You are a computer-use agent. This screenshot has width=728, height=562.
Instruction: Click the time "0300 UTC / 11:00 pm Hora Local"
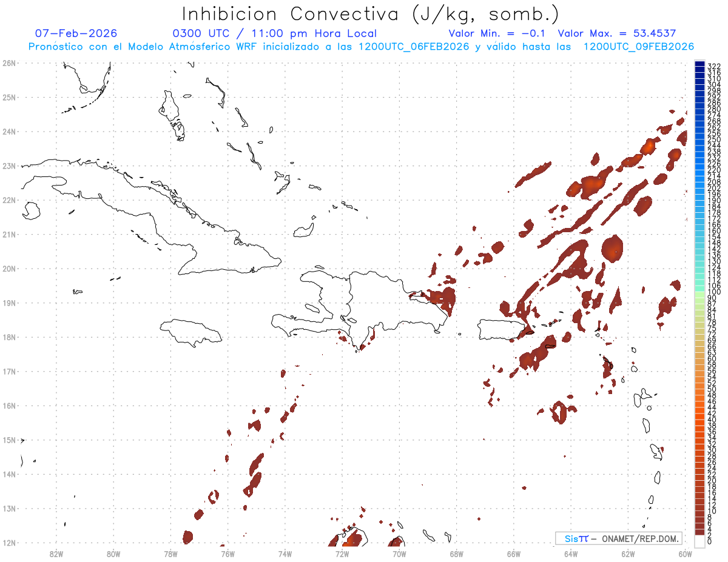pyautogui.click(x=275, y=33)
